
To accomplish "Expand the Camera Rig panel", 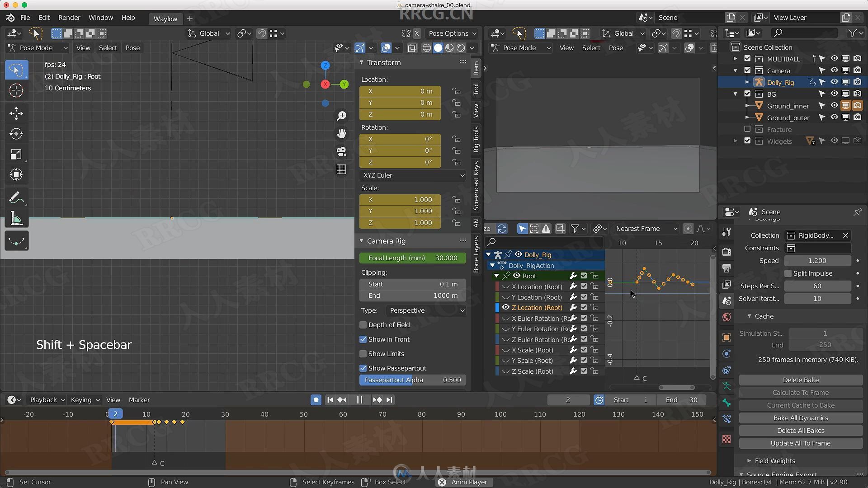I will (363, 241).
